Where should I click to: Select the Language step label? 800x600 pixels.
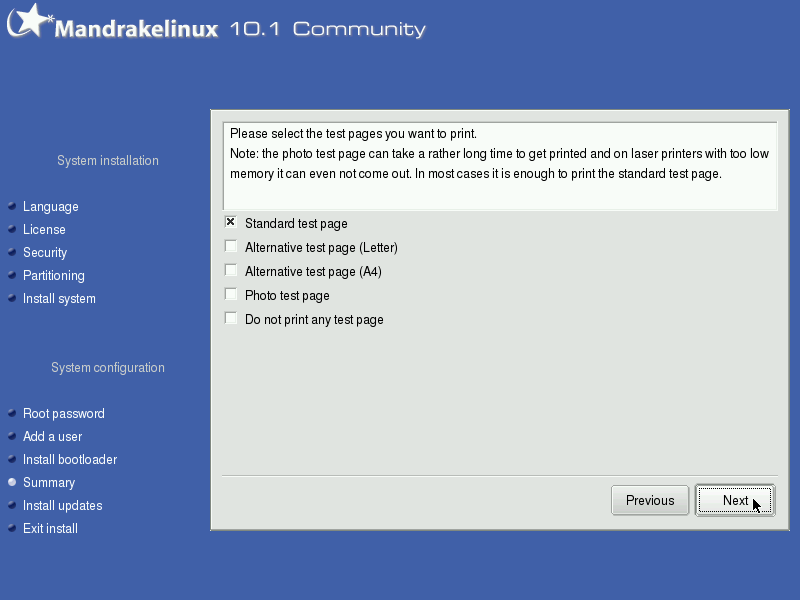51,207
